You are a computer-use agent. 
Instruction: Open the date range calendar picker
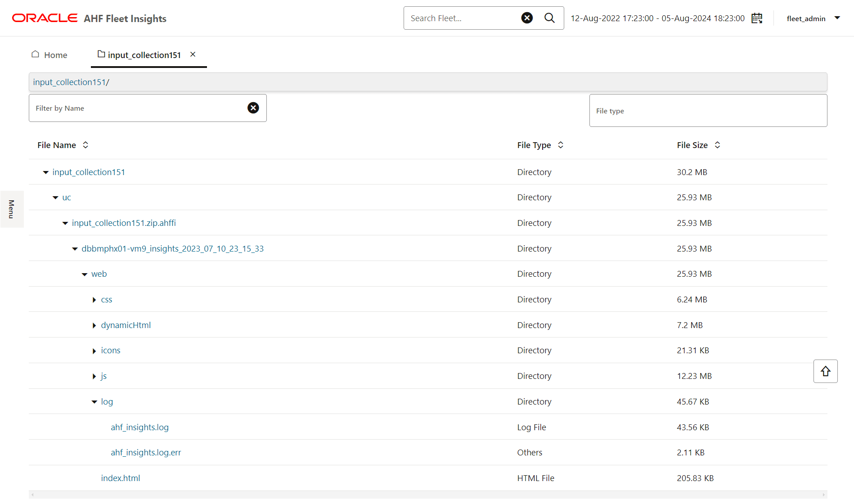(x=757, y=18)
